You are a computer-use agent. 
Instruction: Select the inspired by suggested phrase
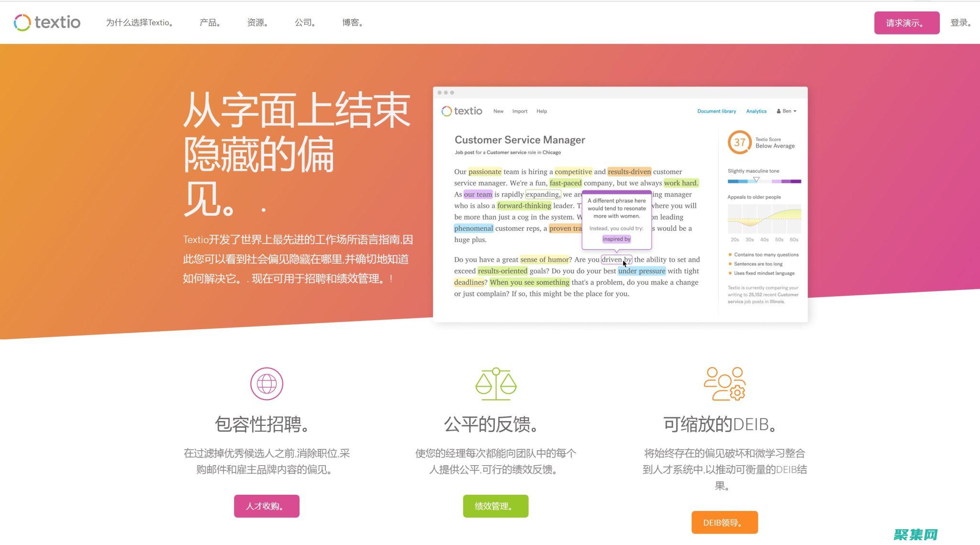(x=616, y=238)
